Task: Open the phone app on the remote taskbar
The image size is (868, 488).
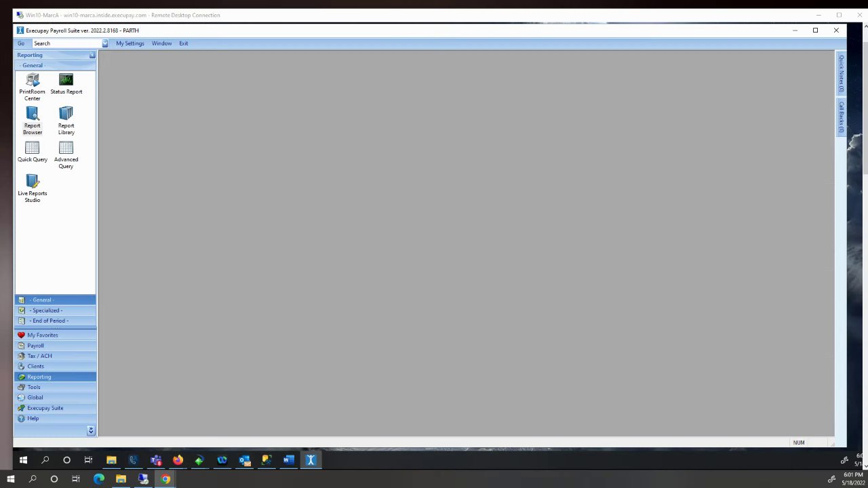Action: (134, 460)
